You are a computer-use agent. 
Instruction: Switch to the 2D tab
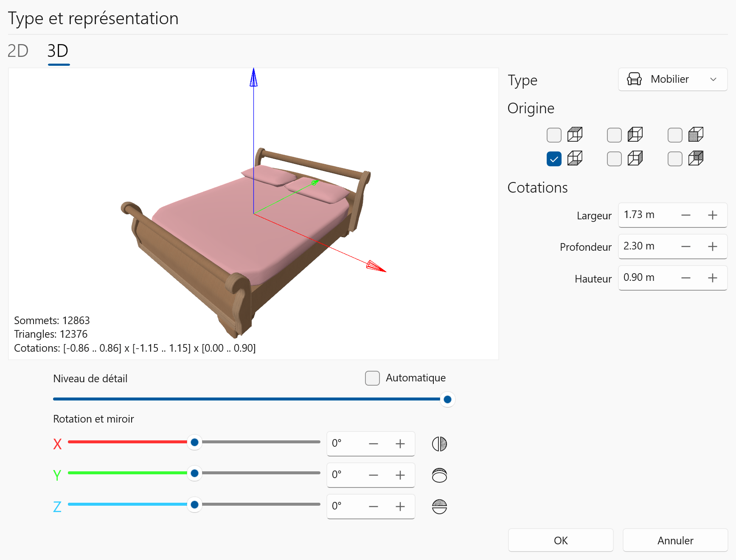18,51
